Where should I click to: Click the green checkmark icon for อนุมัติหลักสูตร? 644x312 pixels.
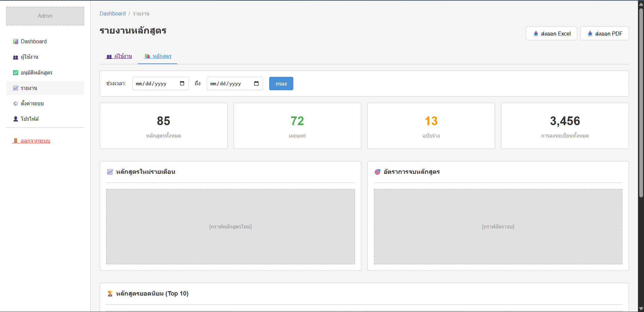coord(15,72)
